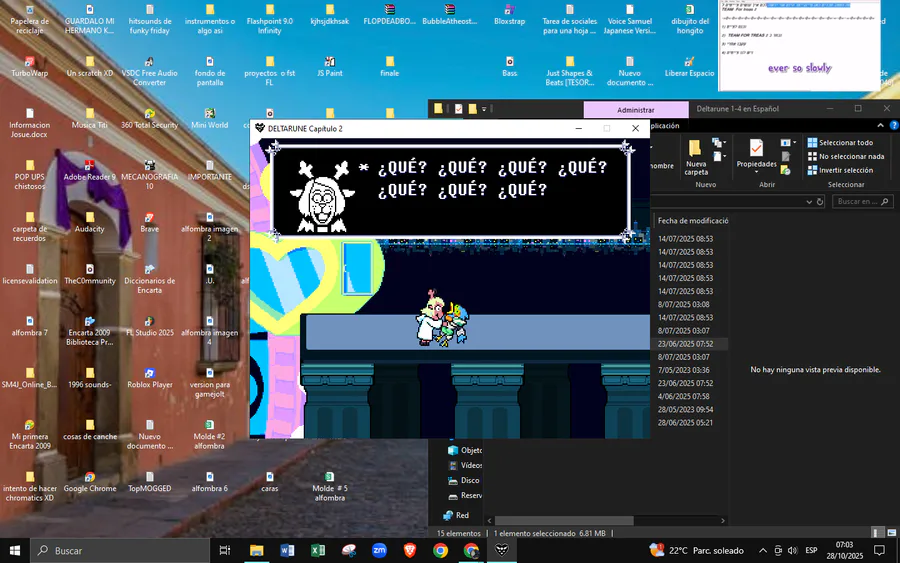This screenshot has height=563, width=900.
Task: Click the Fecha de modificación column header
Action: coord(693,220)
